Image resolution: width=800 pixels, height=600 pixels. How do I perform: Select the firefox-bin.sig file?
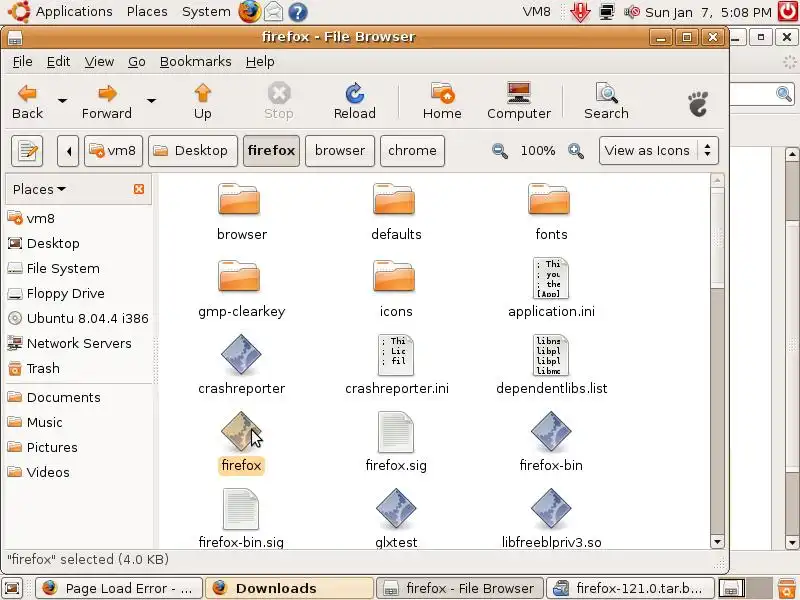(241, 509)
